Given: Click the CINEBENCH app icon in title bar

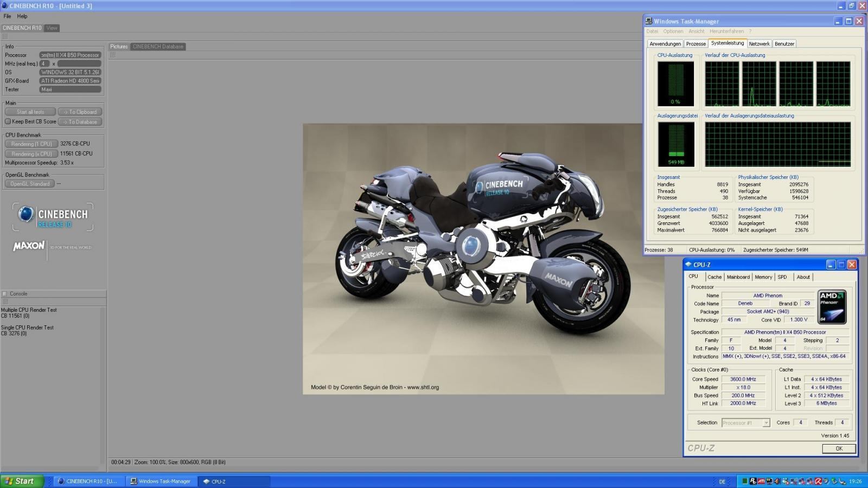Looking at the screenshot, I should [4, 5].
